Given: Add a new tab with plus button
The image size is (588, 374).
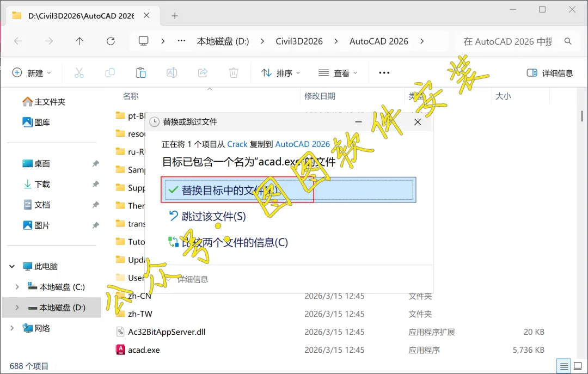Looking at the screenshot, I should pyautogui.click(x=175, y=16).
